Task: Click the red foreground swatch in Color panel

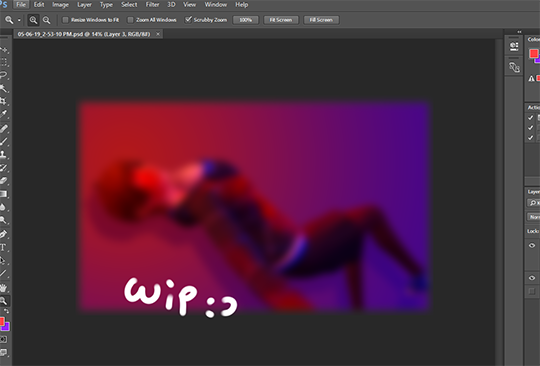Action: point(533,53)
